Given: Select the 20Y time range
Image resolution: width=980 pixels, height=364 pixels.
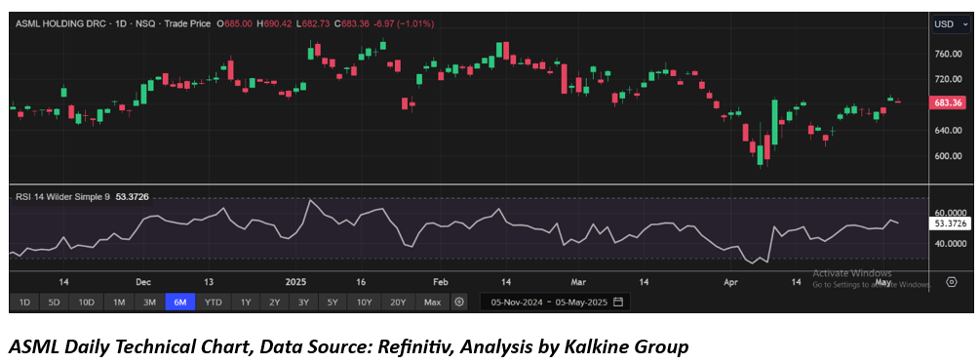Looking at the screenshot, I should pyautogui.click(x=398, y=303).
